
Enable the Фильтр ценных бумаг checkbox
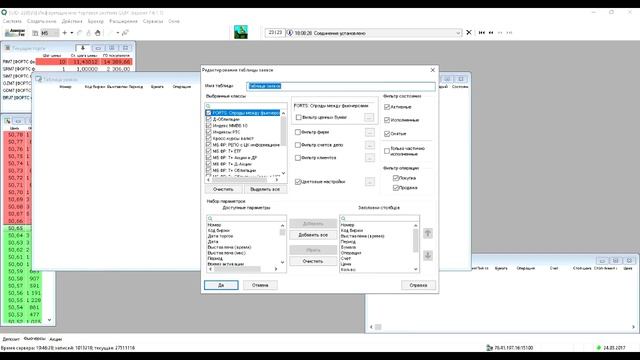298,117
